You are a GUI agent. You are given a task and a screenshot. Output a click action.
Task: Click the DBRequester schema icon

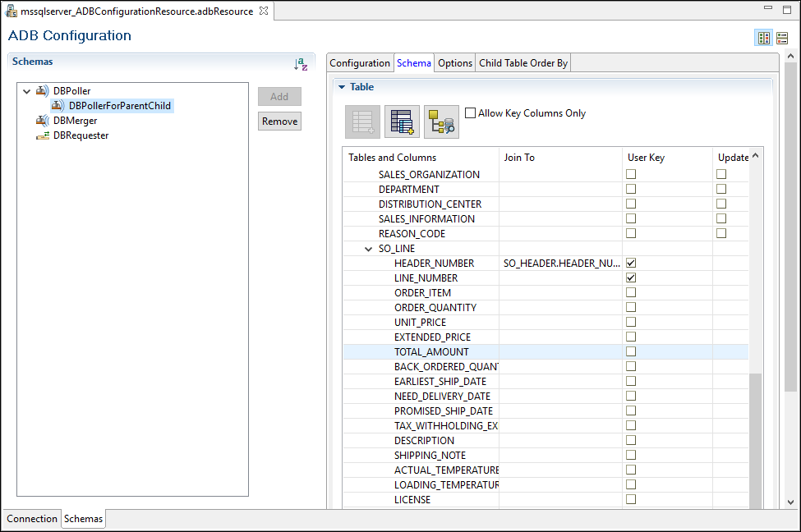[x=42, y=135]
